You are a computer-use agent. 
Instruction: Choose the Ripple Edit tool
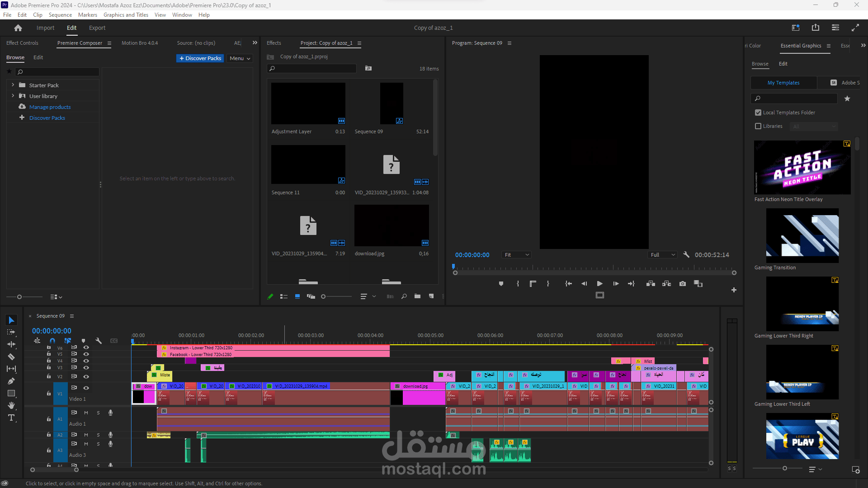(x=11, y=344)
